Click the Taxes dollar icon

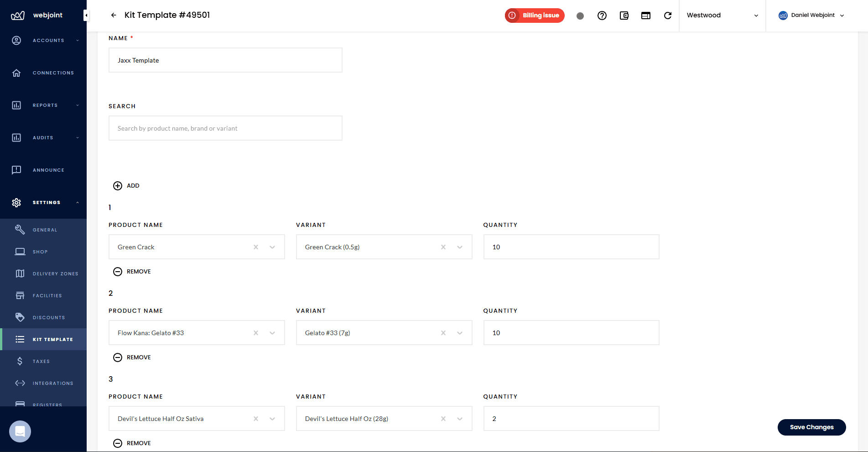click(x=20, y=361)
